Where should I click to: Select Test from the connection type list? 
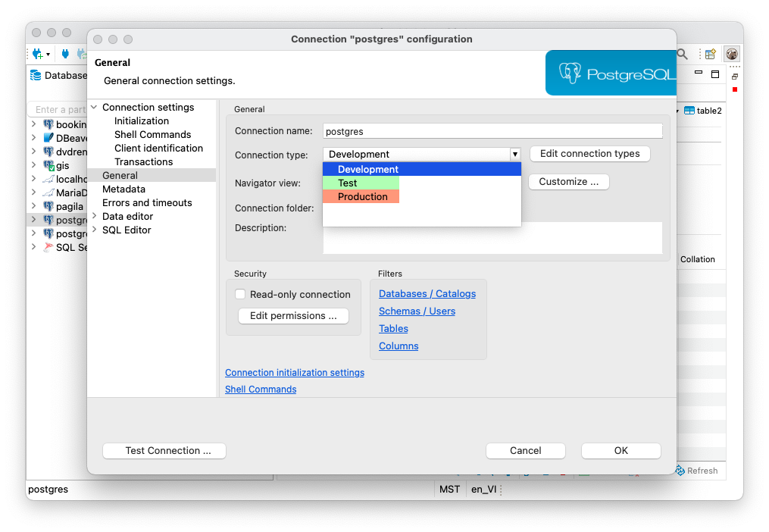pyautogui.click(x=348, y=183)
